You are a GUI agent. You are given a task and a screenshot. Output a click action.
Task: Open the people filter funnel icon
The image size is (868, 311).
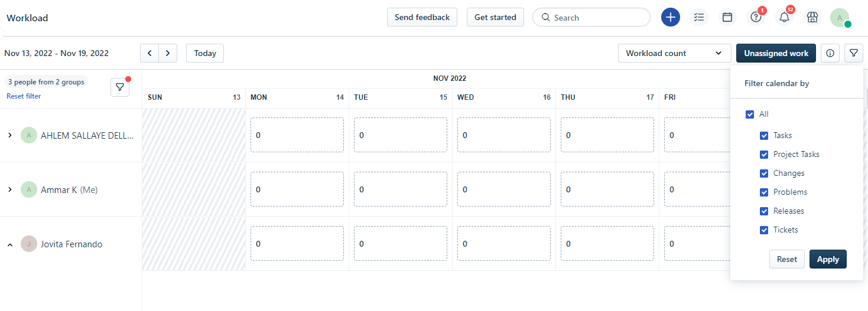tap(120, 87)
